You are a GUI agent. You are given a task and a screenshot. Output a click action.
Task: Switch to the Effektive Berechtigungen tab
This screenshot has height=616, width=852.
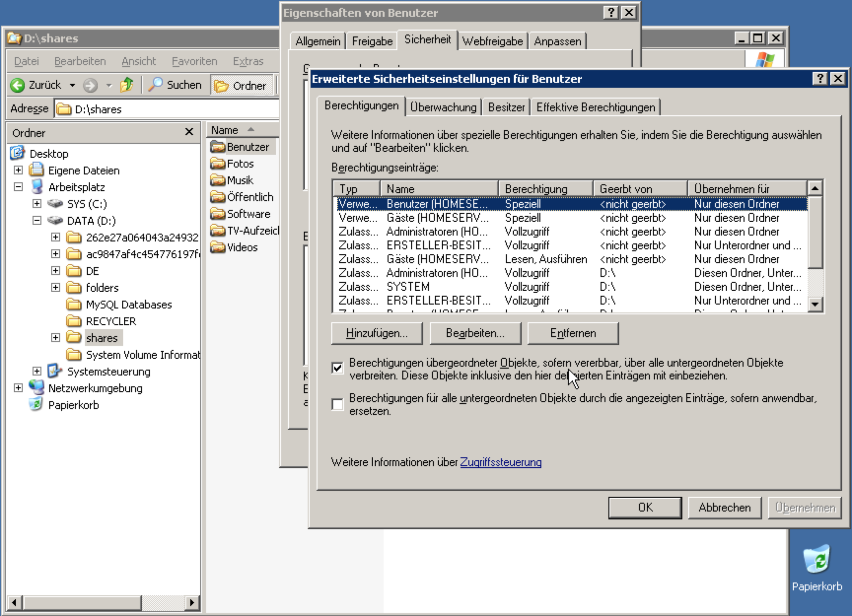pyautogui.click(x=595, y=107)
